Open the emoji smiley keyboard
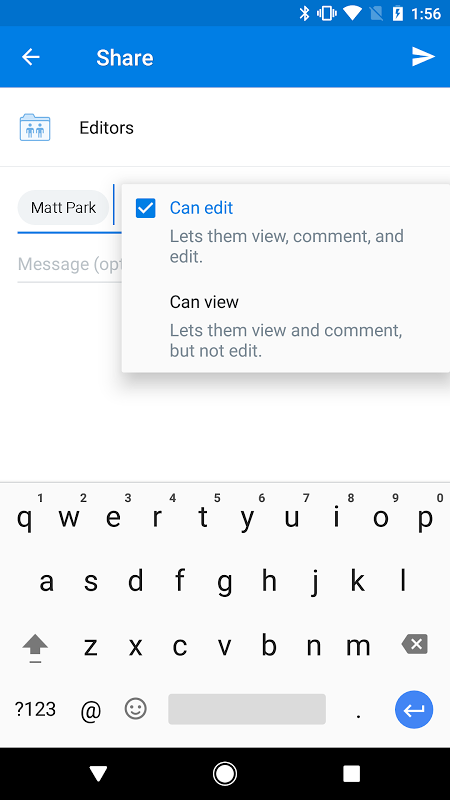The image size is (450, 800). (136, 709)
